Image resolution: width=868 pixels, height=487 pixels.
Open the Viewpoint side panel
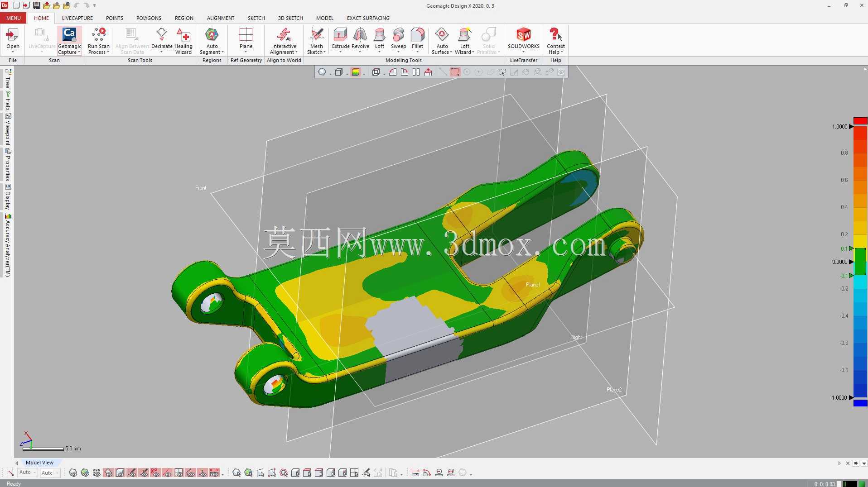[8, 129]
